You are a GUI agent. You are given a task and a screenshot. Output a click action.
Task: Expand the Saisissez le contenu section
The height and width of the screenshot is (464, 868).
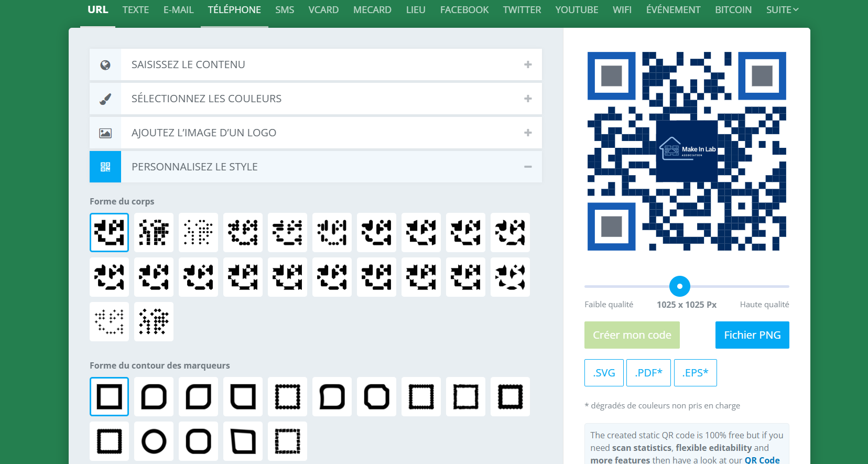(528, 64)
